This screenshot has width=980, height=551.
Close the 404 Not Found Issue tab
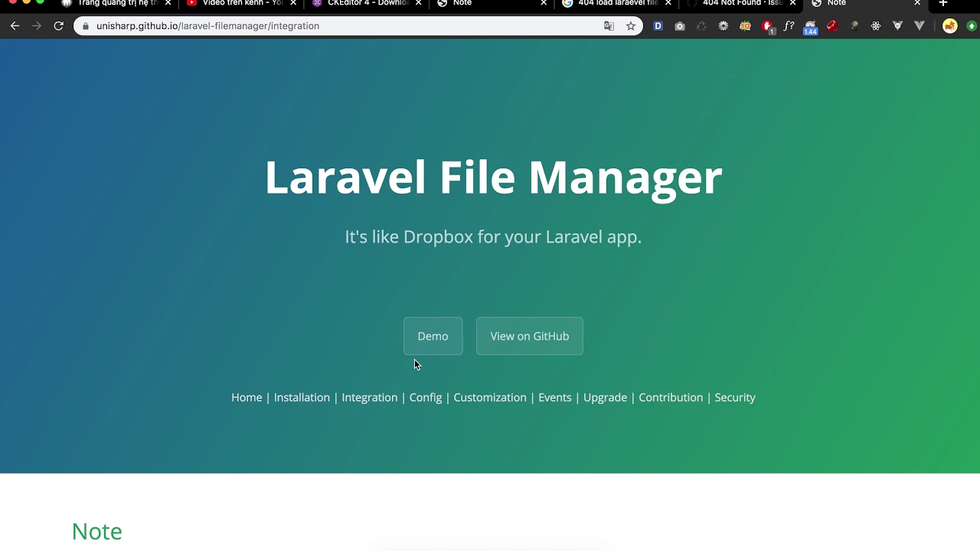(x=793, y=3)
